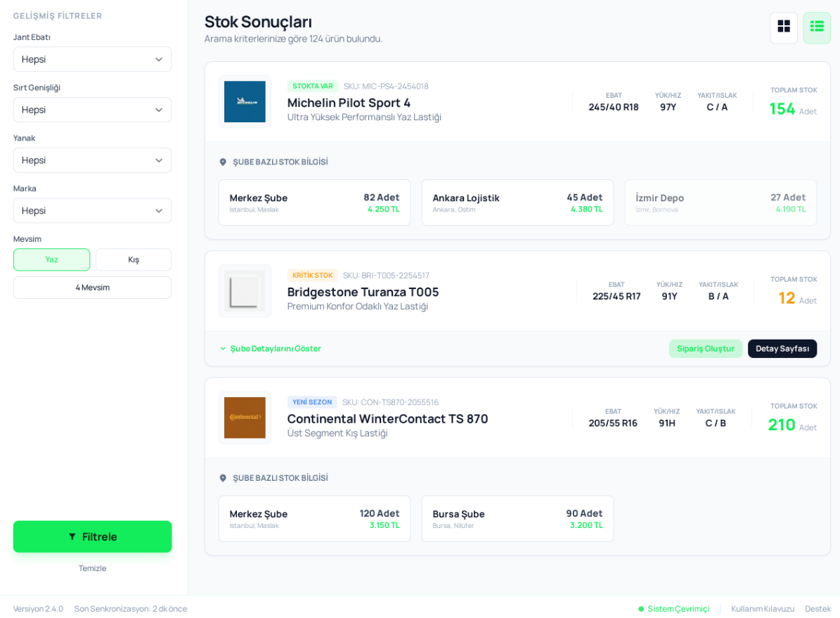Click the location pin beside Şube Bazlı Stok Bilgisi
Image resolution: width=840 pixels, height=618 pixels.
(223, 162)
